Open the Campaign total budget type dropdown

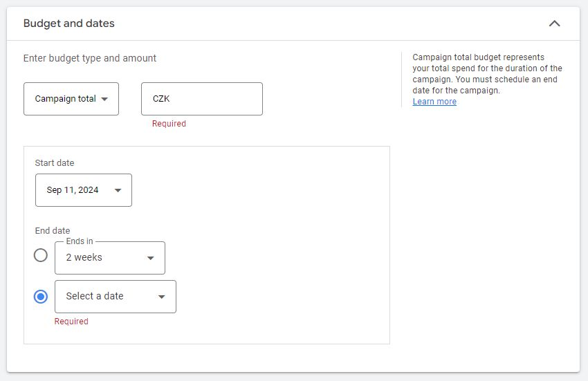(71, 99)
